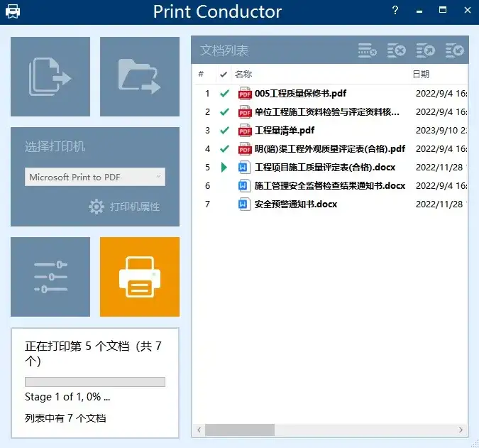
Task: Click PDF icon of 005工程质量保修书.pdf
Action: tap(245, 94)
